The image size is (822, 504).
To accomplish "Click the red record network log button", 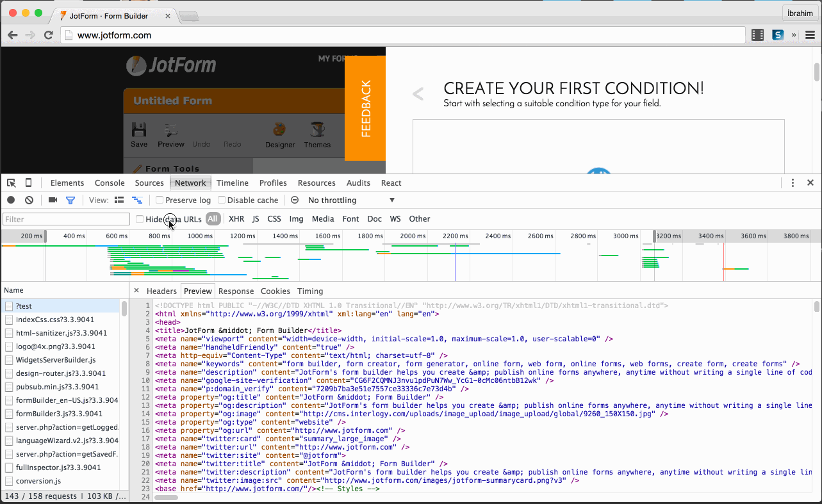I will [11, 200].
